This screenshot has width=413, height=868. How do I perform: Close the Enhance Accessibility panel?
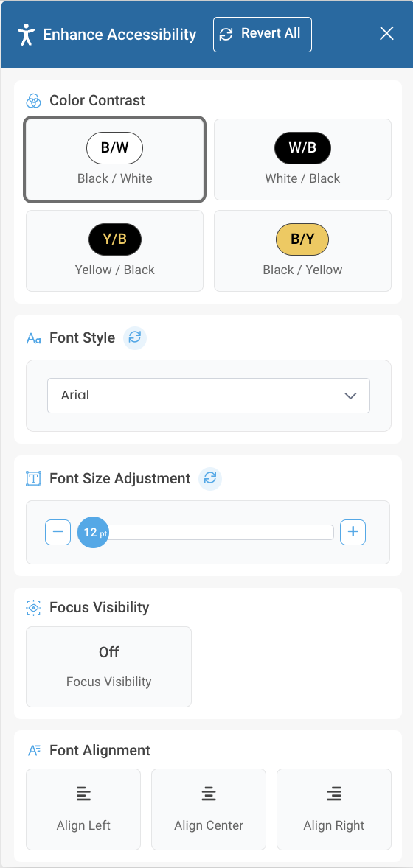coord(386,34)
